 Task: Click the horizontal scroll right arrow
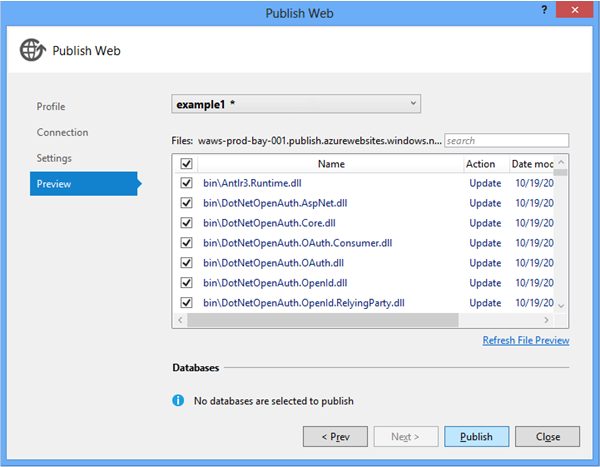546,320
